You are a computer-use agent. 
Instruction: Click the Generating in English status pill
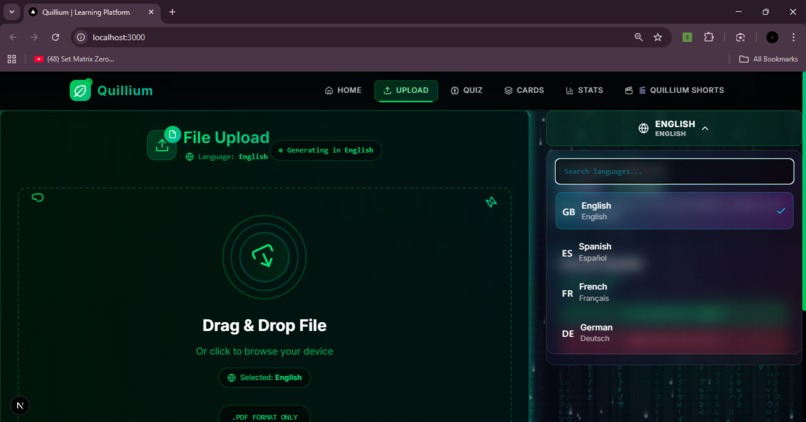tap(326, 151)
